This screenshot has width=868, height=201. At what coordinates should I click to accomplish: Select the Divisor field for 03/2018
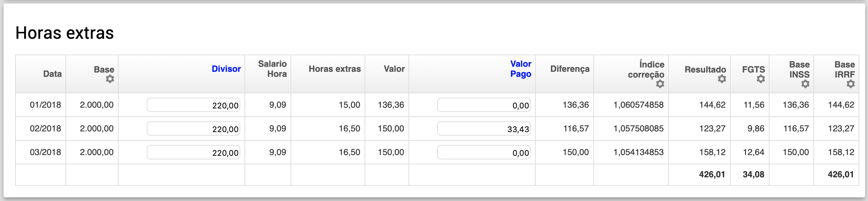tap(193, 153)
